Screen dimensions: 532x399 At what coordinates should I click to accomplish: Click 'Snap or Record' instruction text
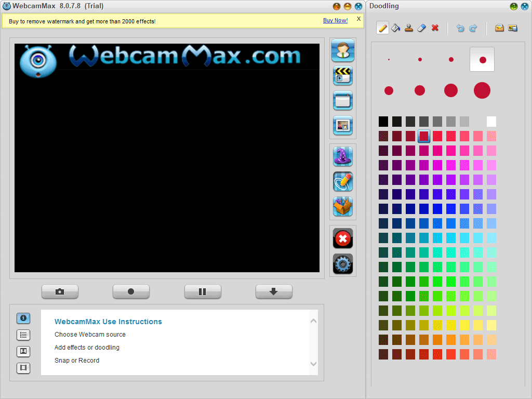coord(77,361)
